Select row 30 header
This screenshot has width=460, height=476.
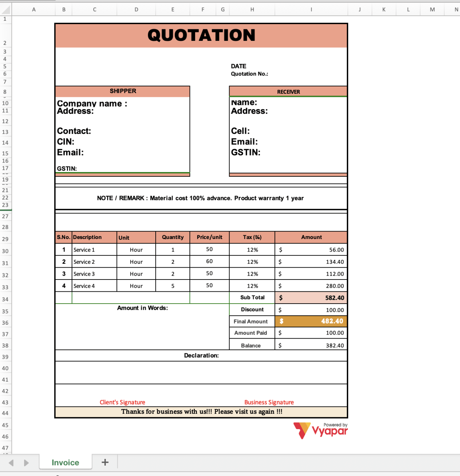5,251
